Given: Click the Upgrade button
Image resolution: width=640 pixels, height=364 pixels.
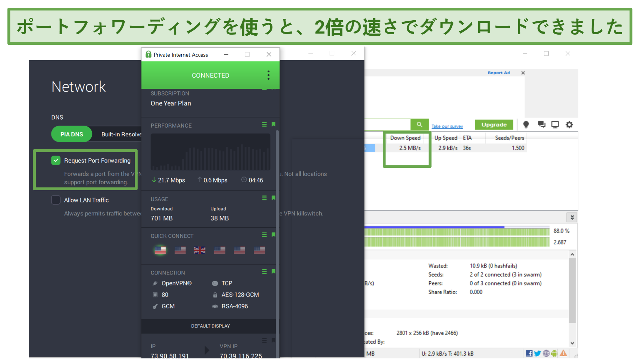Looking at the screenshot, I should [494, 124].
